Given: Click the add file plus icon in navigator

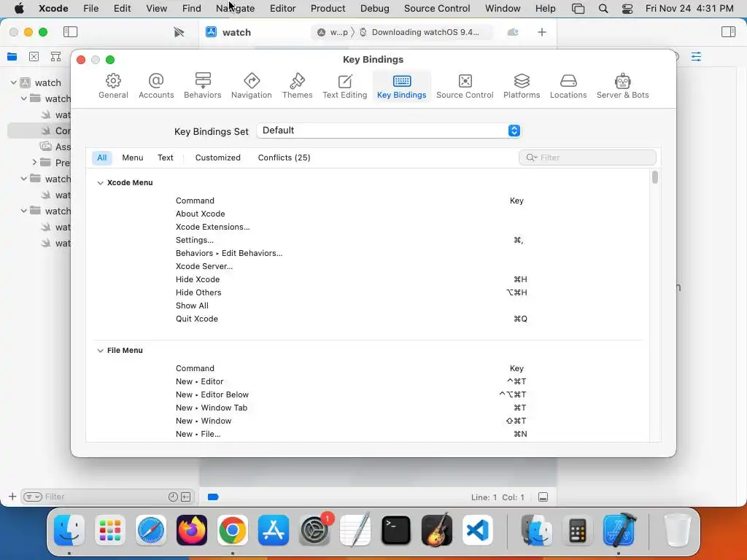Looking at the screenshot, I should coord(12,497).
